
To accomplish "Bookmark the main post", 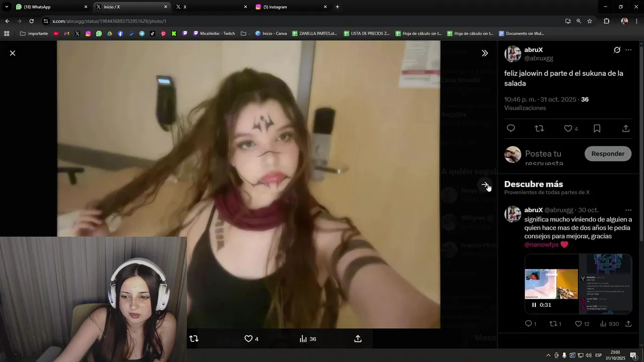I will pos(597,129).
